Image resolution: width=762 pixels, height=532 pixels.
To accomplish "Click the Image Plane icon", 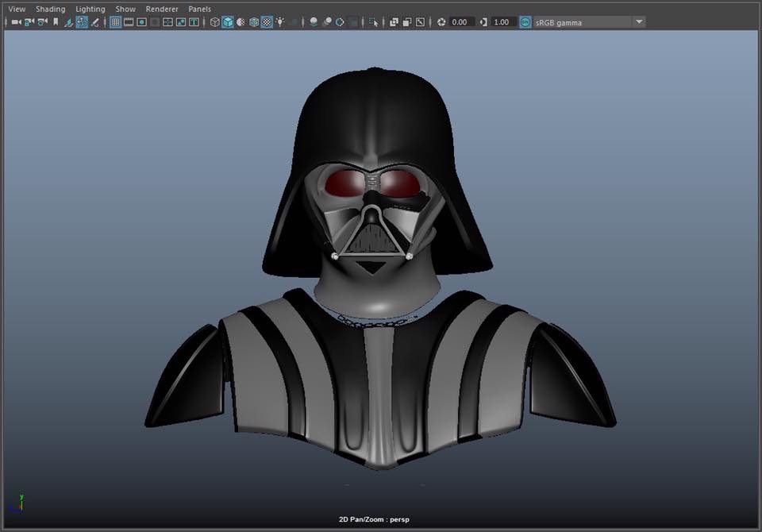I will [69, 22].
